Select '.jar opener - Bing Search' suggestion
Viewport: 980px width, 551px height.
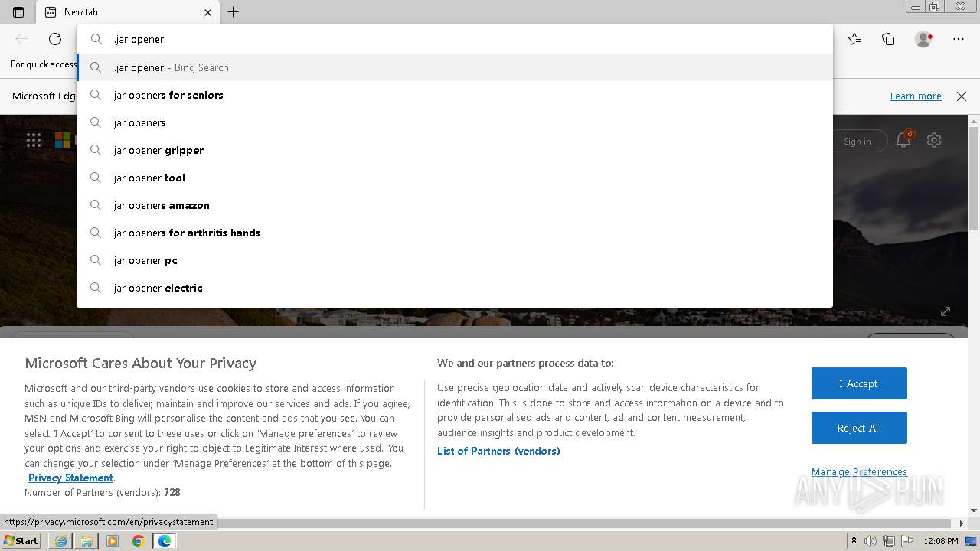[x=455, y=67]
